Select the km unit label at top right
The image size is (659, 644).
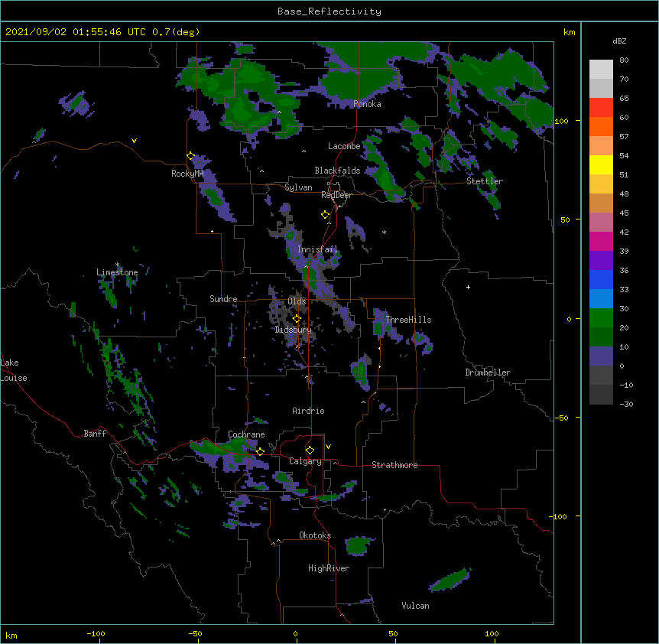pos(569,32)
